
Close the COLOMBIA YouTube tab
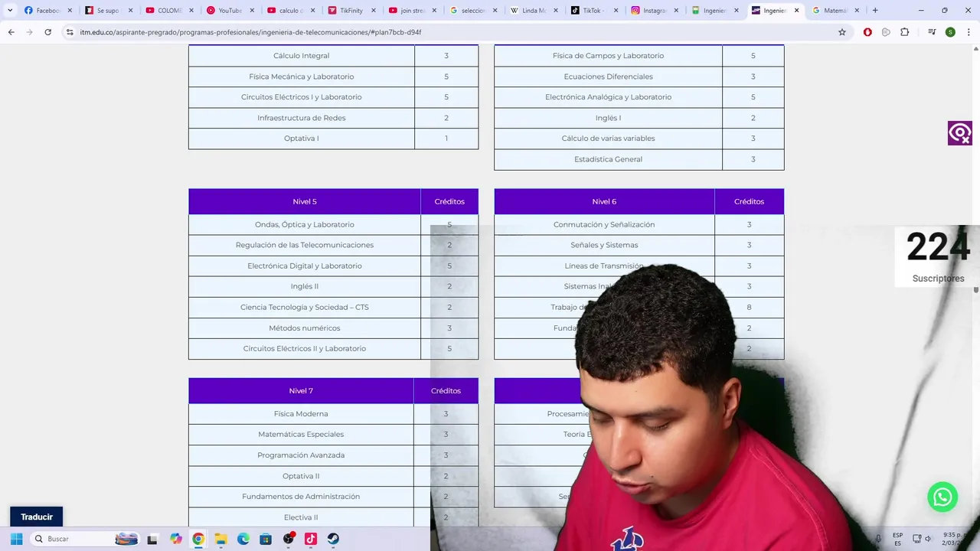click(x=191, y=10)
